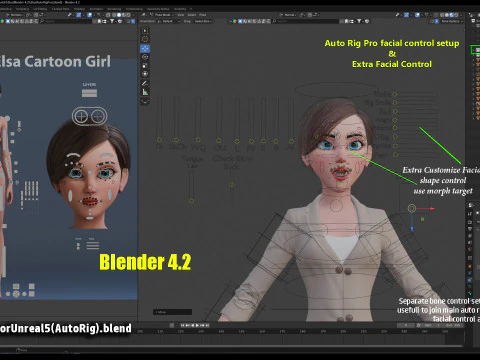
Task: Jump to next keyframe in timeline
Action: pyautogui.click(x=202, y=325)
